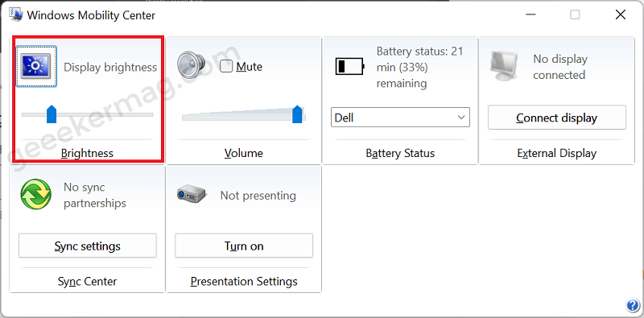
Task: Open Sync settings
Action: tap(88, 246)
